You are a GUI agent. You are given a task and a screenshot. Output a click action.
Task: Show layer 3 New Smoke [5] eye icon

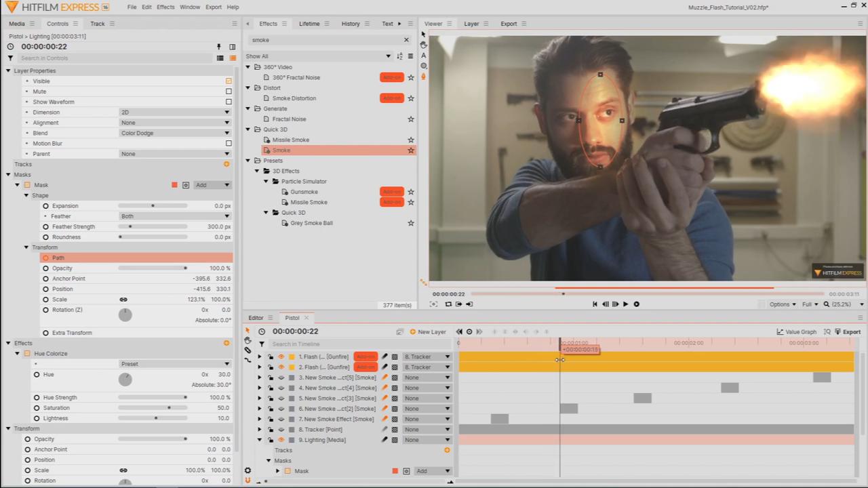pos(281,378)
